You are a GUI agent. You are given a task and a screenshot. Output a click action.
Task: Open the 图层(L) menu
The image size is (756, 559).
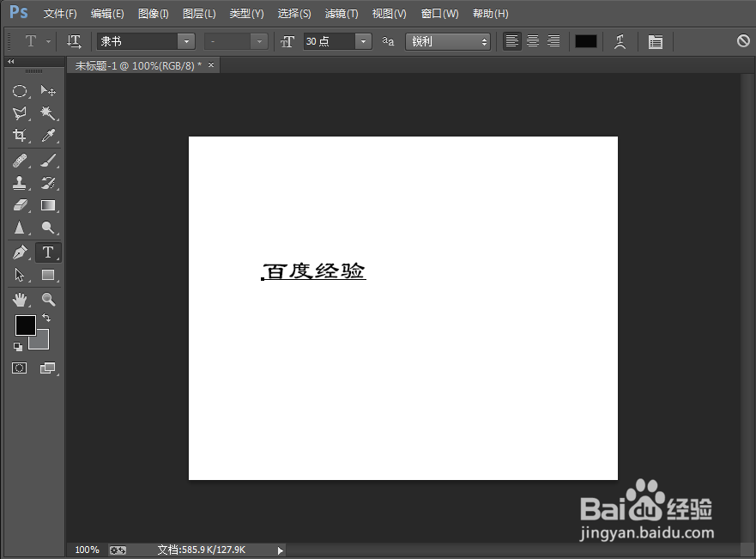[198, 14]
